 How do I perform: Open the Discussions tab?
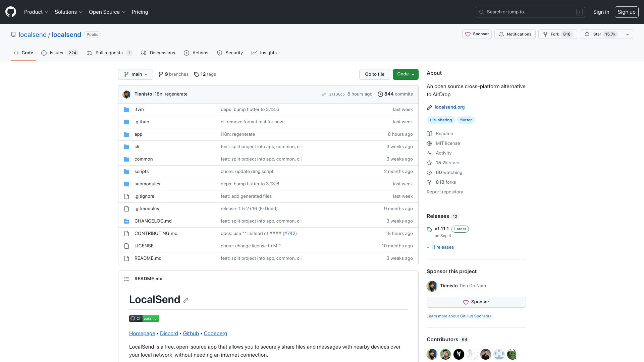click(x=158, y=53)
